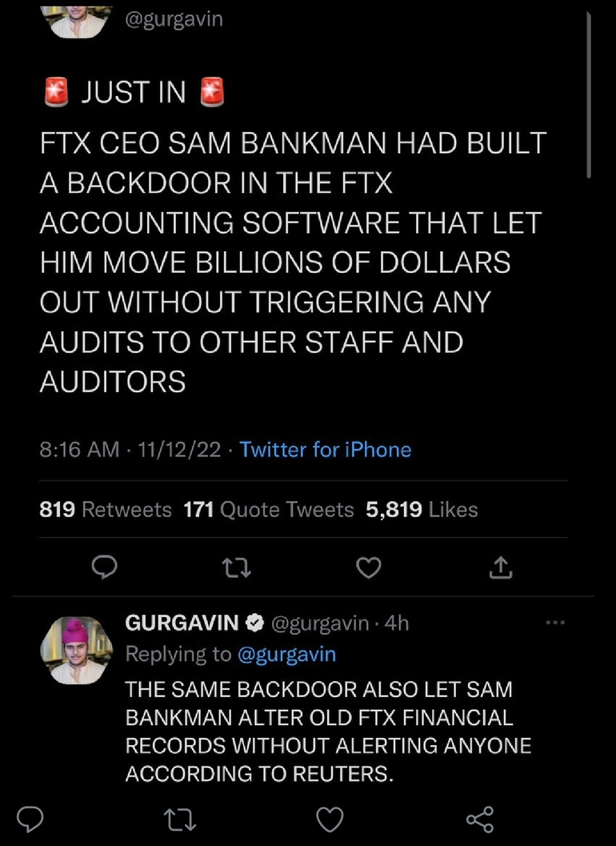Image resolution: width=616 pixels, height=846 pixels.
Task: Open @gurgavin in Replying to line
Action: (x=286, y=654)
